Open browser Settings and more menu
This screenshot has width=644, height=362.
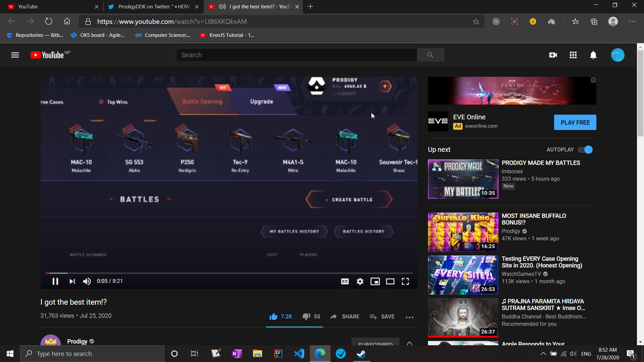pos(632,22)
